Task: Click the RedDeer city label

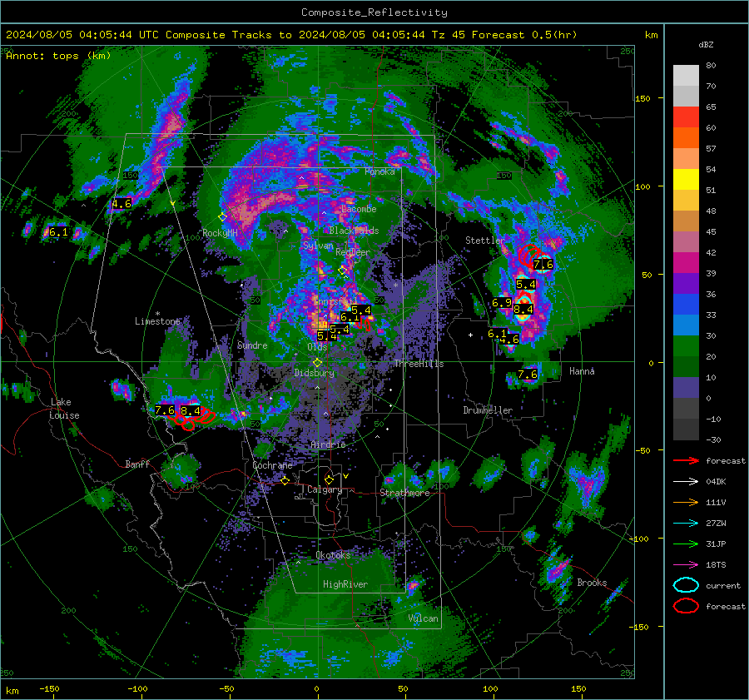Action: (353, 252)
